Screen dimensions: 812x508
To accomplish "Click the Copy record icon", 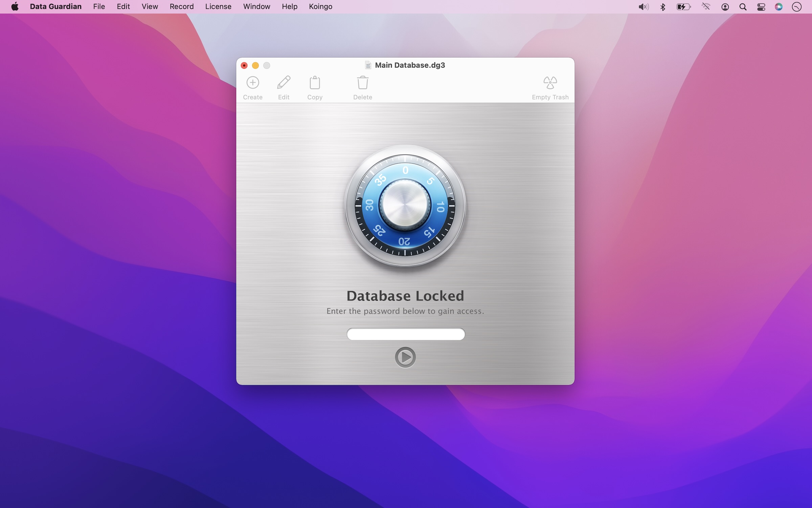I will coord(315,82).
